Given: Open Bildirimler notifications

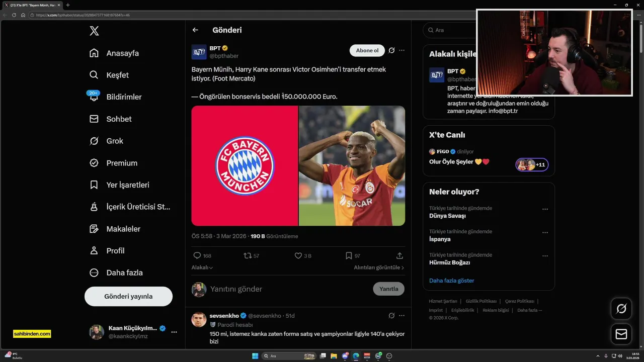Looking at the screenshot, I should coord(115,97).
